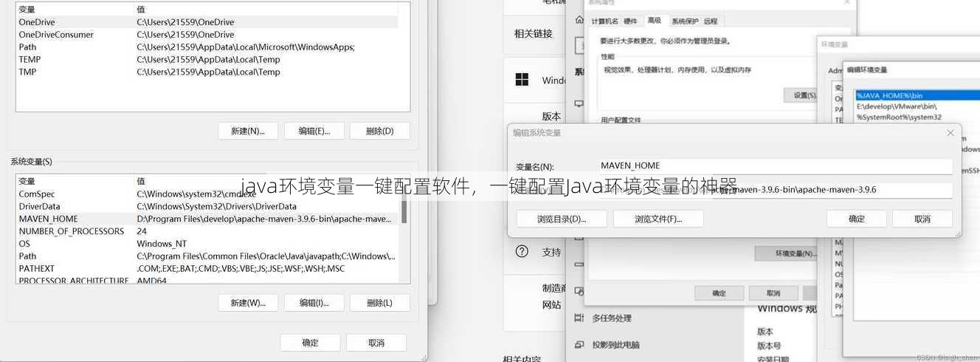Select the MAVEN_HOME system variable row
The image size is (980, 362).
tap(207, 219)
